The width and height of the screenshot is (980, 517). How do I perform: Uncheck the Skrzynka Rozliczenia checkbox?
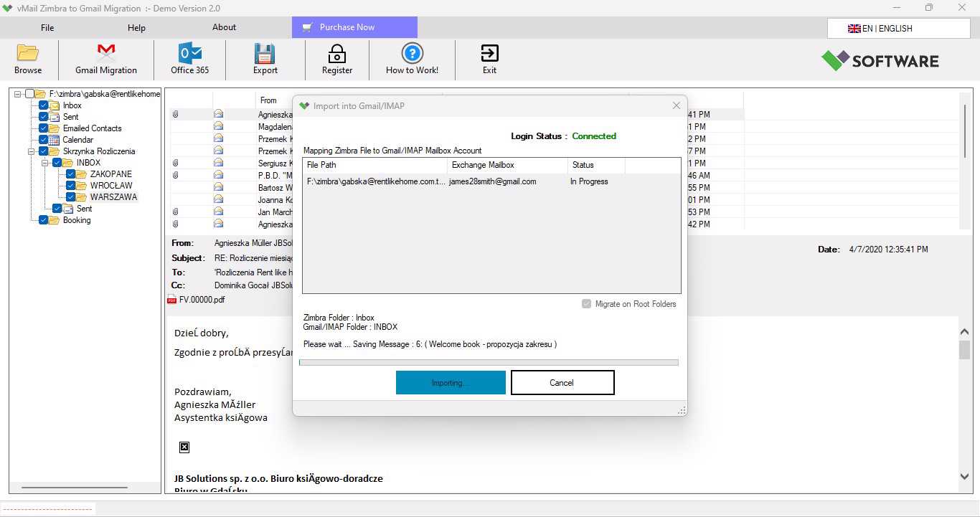(x=44, y=151)
